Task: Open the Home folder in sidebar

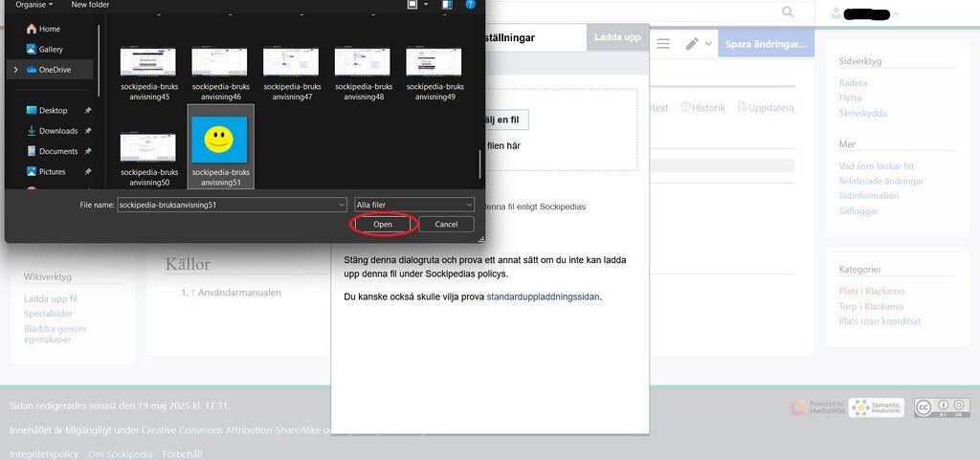Action: (x=49, y=29)
